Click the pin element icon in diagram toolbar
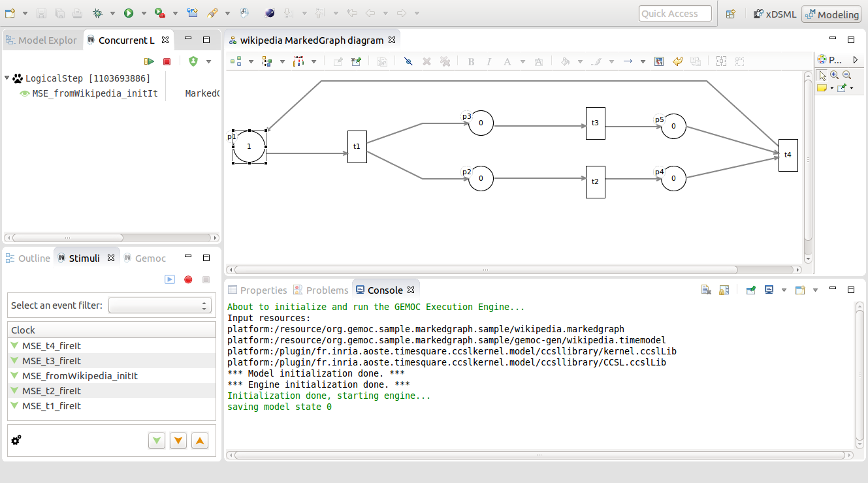This screenshot has width=868, height=483. [x=408, y=61]
